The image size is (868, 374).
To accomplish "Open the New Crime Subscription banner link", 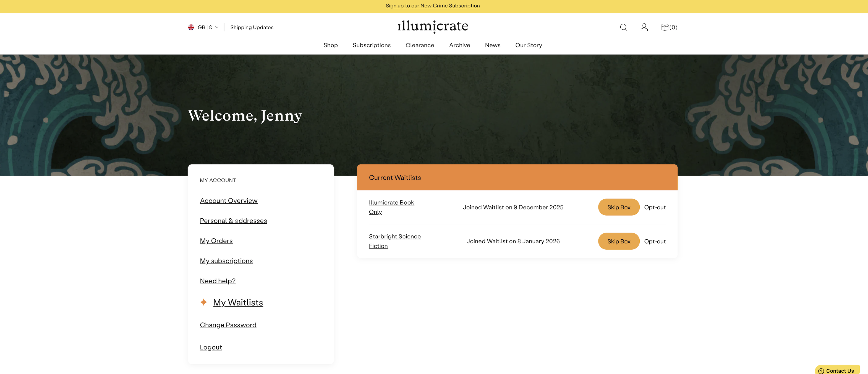I will 433,6.
